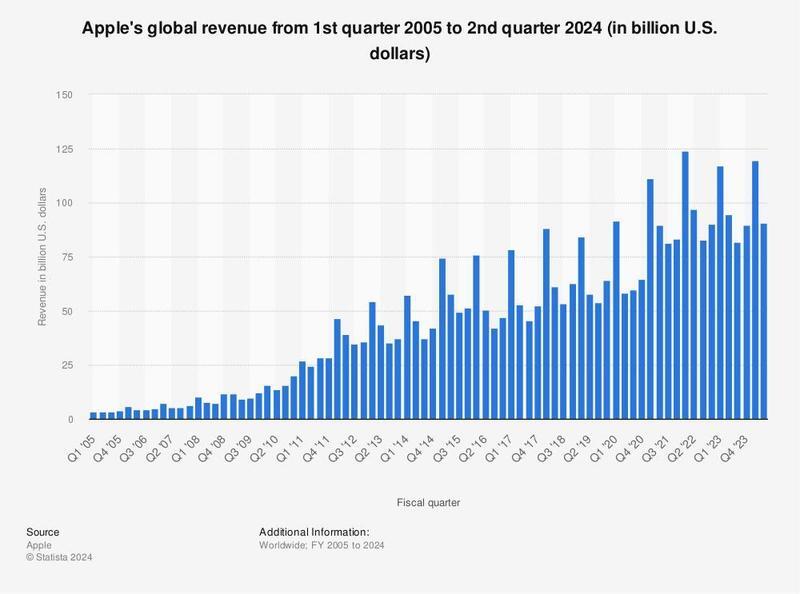Click the 'Additional Information:' heading
This screenshot has width=800, height=594.
[314, 532]
